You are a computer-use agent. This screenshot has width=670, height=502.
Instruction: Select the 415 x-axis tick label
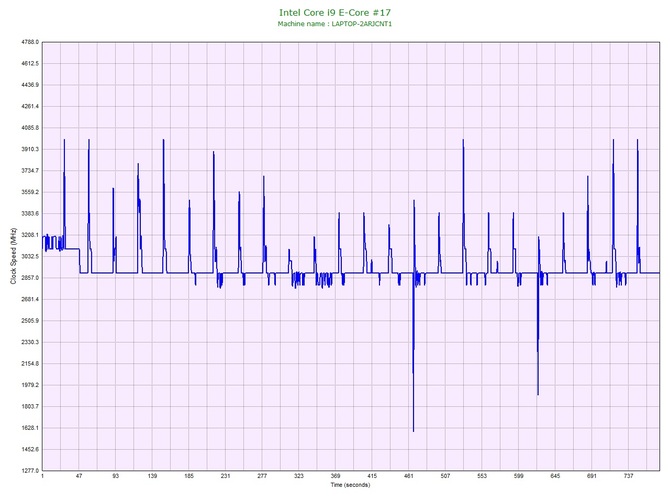372,476
